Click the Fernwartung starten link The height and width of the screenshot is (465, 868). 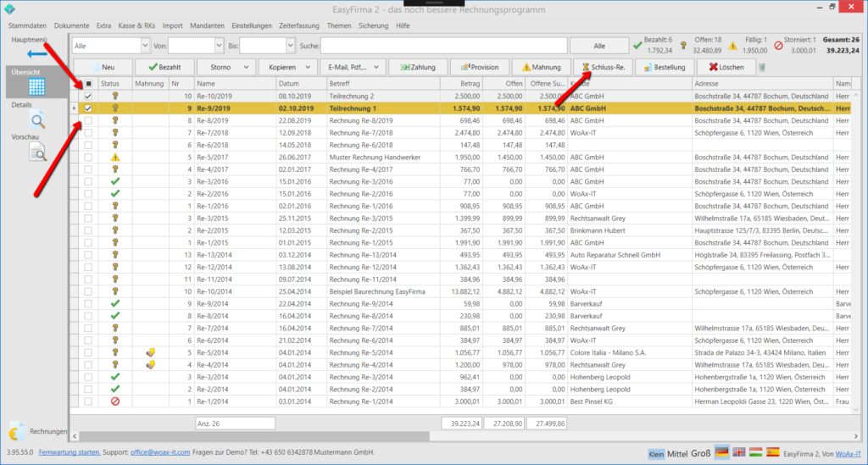click(70, 452)
